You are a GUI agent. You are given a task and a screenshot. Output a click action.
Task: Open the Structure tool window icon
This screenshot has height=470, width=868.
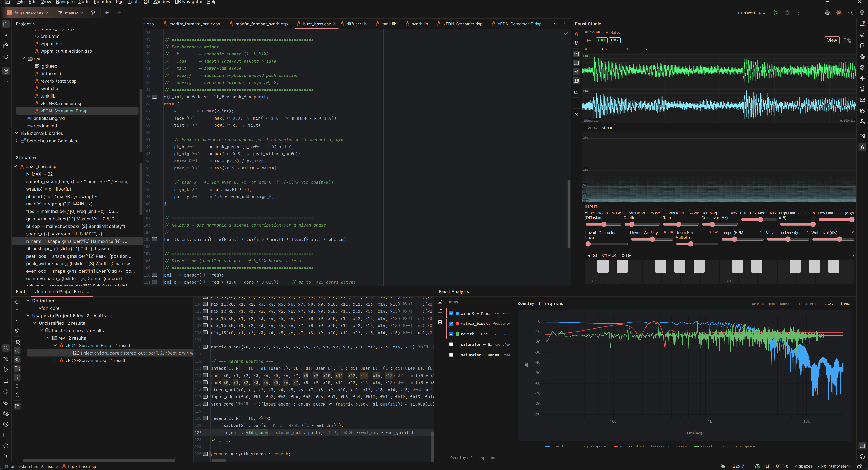tap(6, 71)
